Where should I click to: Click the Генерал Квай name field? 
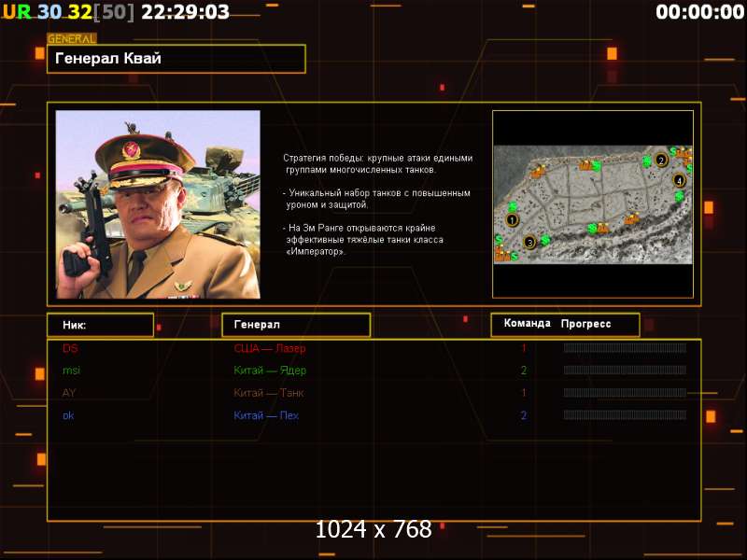point(176,59)
